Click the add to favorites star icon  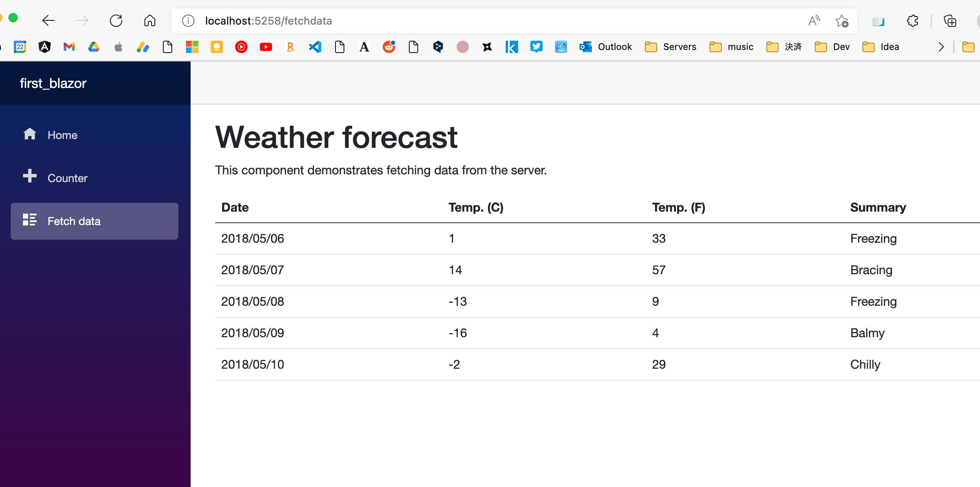[x=841, y=21]
